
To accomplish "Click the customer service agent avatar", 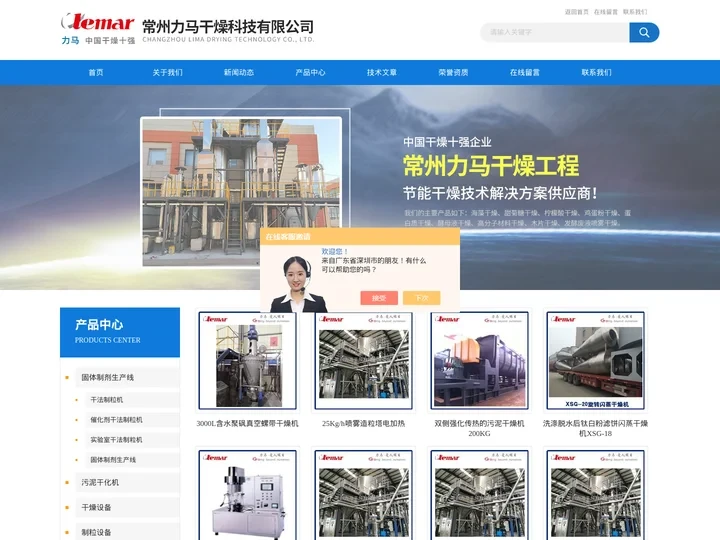I will 298,284.
